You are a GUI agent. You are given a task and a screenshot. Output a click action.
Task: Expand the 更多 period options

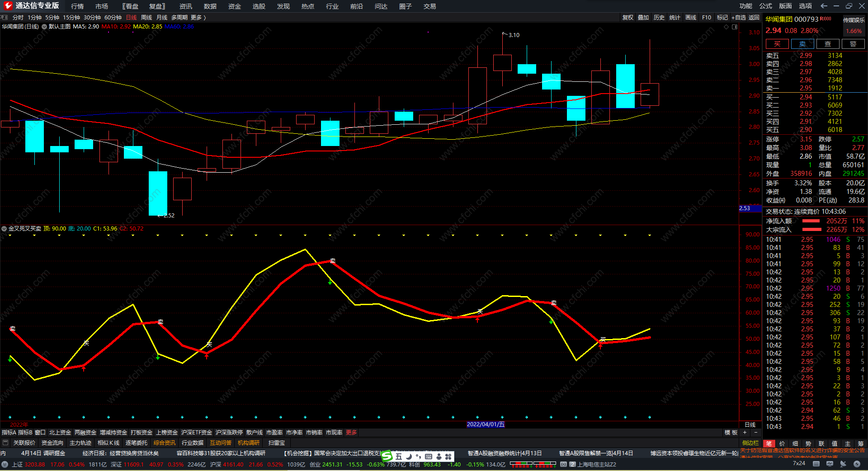(198, 18)
